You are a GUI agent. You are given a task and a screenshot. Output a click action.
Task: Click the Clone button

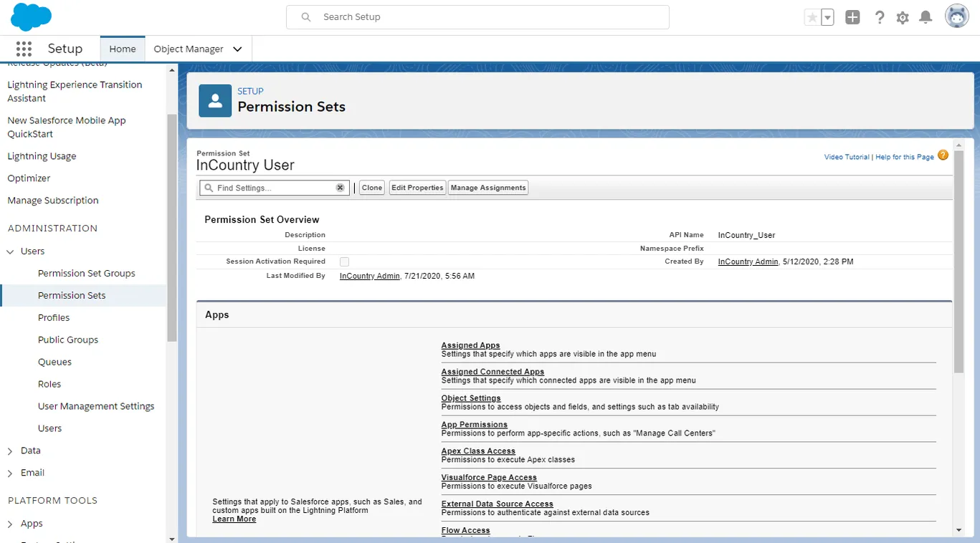[x=372, y=188]
